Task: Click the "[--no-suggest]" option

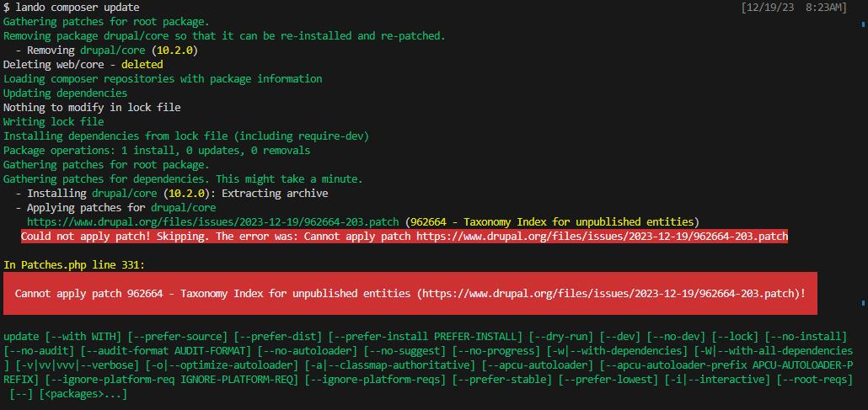Action: coord(405,350)
